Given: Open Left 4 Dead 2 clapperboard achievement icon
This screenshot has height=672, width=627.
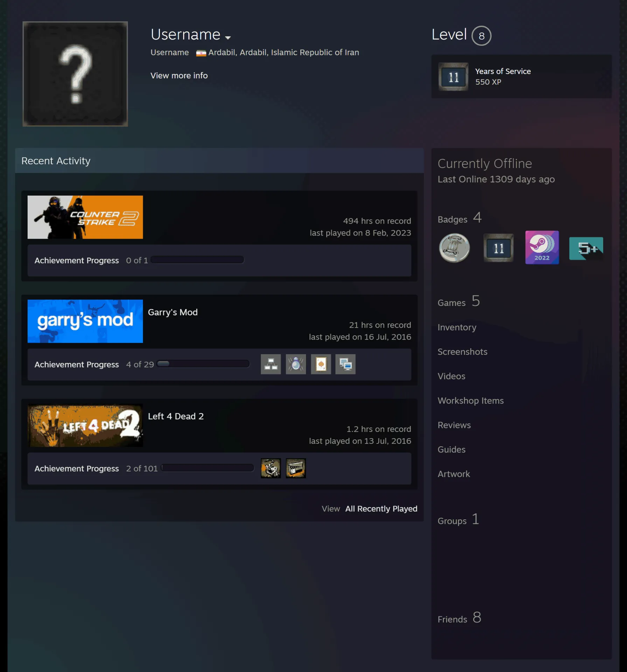Looking at the screenshot, I should 296,468.
